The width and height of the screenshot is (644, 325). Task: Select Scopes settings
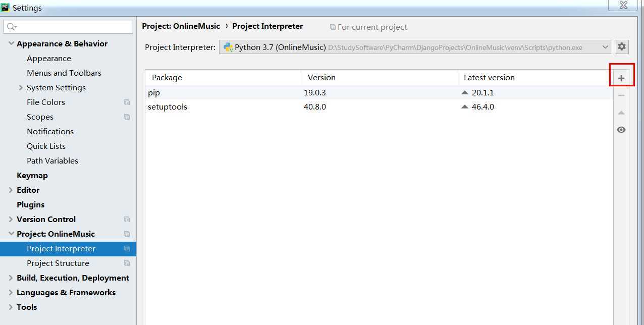tap(40, 117)
